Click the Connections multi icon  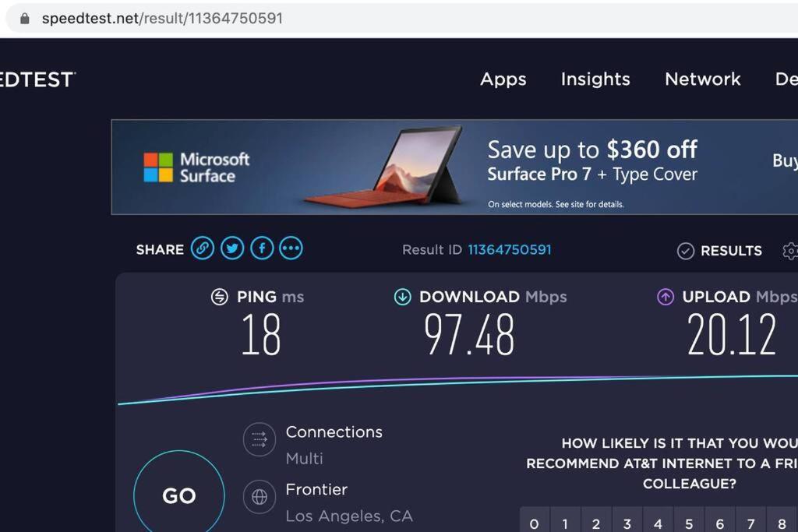(259, 439)
